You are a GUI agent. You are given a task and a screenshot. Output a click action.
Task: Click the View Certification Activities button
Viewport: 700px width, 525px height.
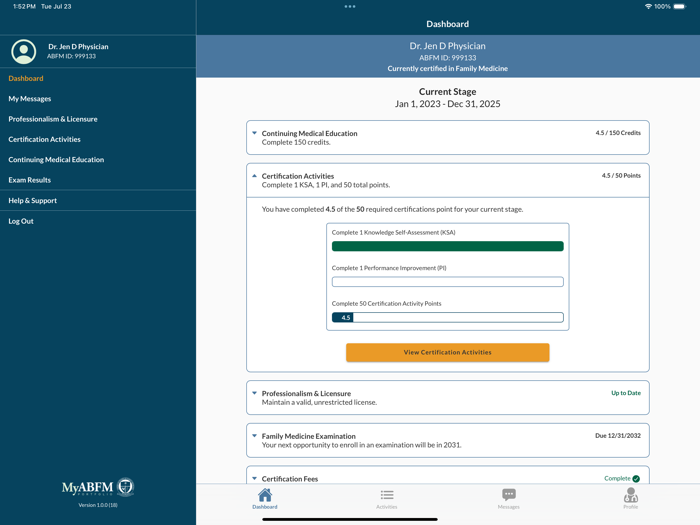pos(447,352)
